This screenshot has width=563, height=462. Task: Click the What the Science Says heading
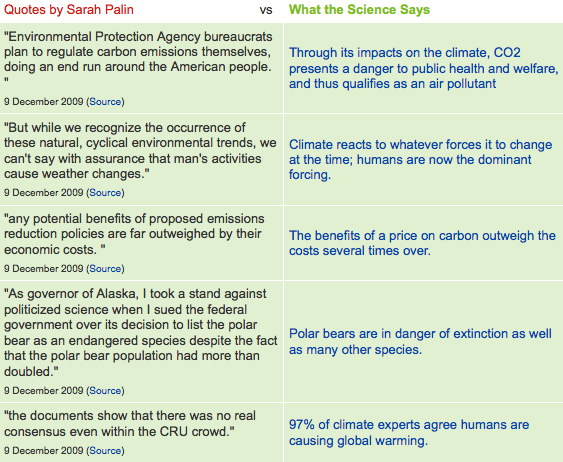click(359, 9)
